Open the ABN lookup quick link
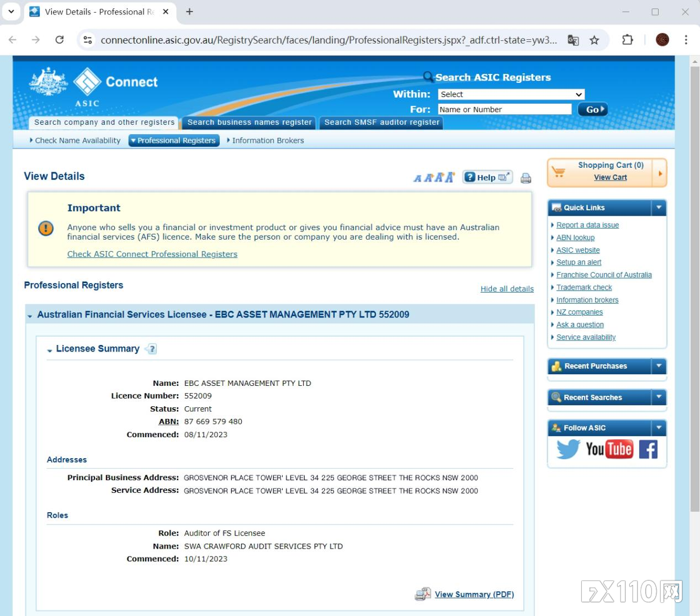700x616 pixels. pyautogui.click(x=575, y=238)
